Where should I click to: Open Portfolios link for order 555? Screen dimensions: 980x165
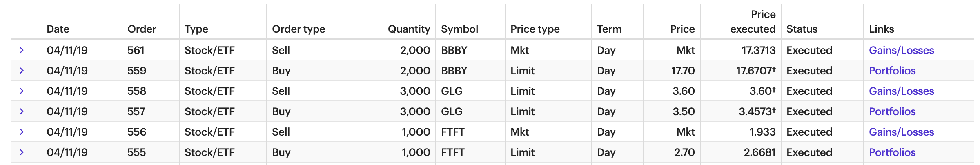[892, 152]
